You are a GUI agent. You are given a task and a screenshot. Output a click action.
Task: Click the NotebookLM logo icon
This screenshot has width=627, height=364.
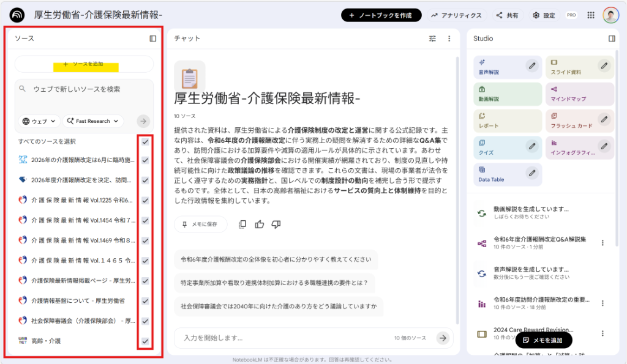pyautogui.click(x=17, y=15)
